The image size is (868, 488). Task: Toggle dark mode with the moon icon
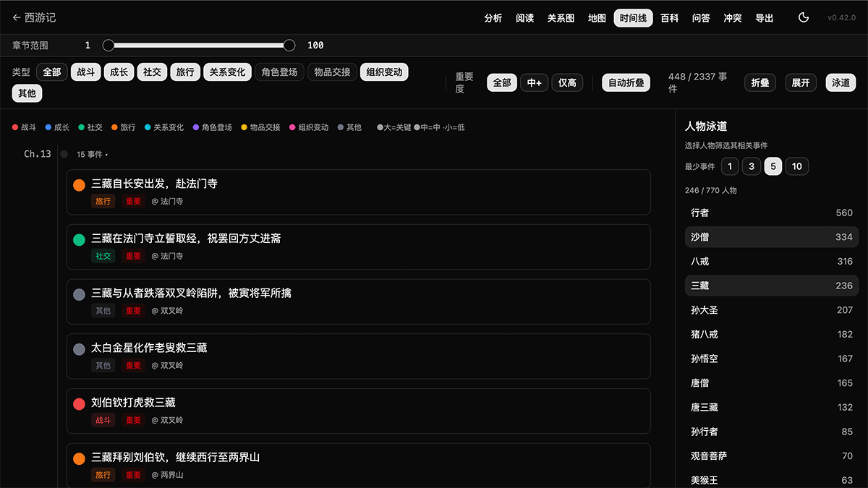coord(803,17)
